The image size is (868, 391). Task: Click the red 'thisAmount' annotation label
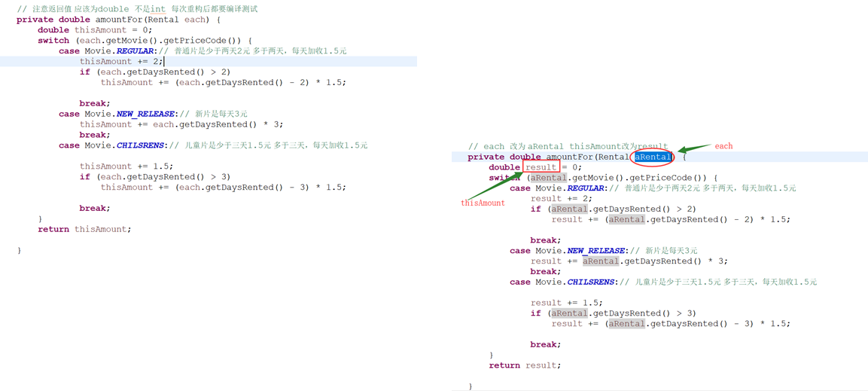click(x=483, y=203)
